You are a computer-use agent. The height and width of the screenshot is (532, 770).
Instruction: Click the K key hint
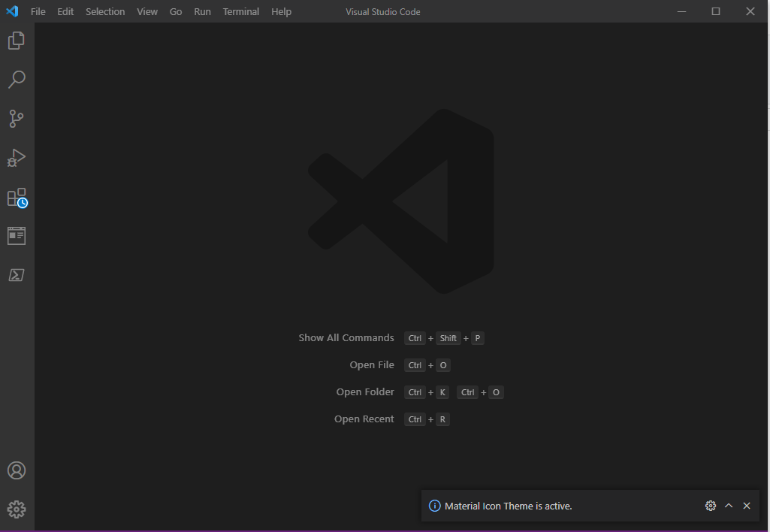[x=442, y=392]
